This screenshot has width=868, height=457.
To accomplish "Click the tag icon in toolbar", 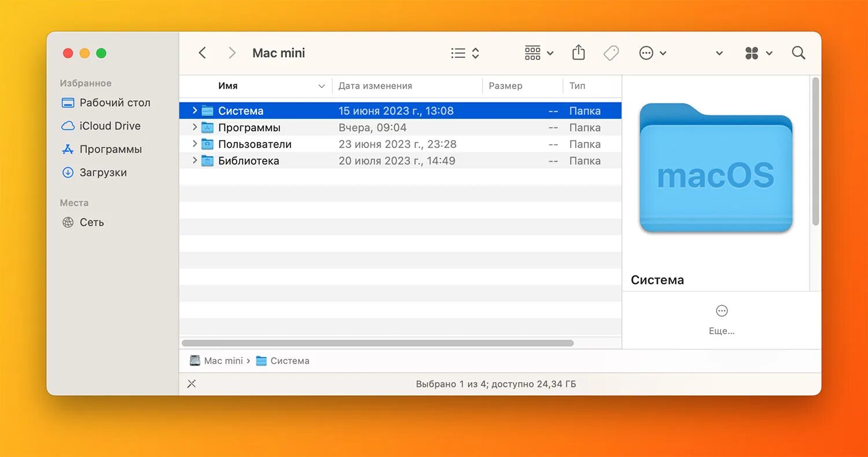I will coord(611,53).
